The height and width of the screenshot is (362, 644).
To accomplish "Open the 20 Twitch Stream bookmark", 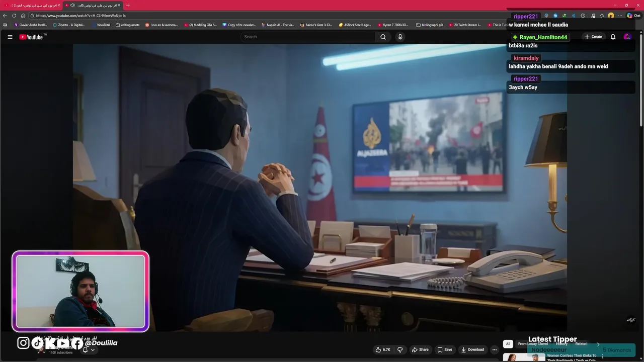I will [465, 25].
